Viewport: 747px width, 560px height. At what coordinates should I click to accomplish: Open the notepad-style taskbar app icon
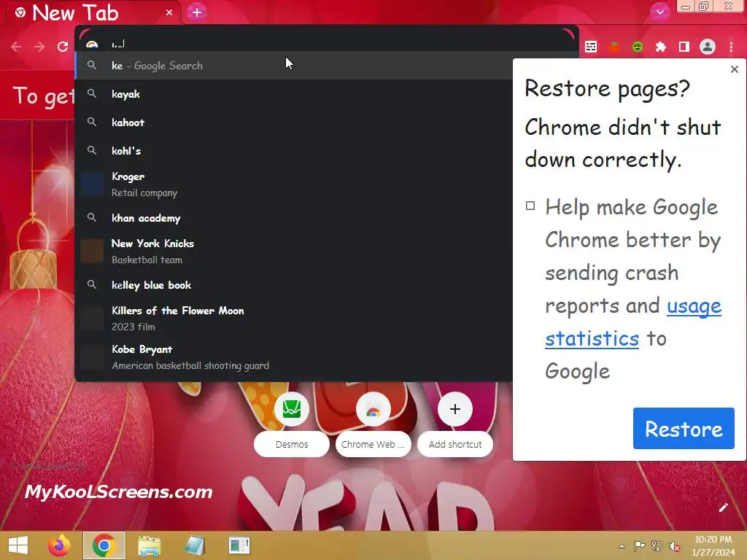point(194,545)
